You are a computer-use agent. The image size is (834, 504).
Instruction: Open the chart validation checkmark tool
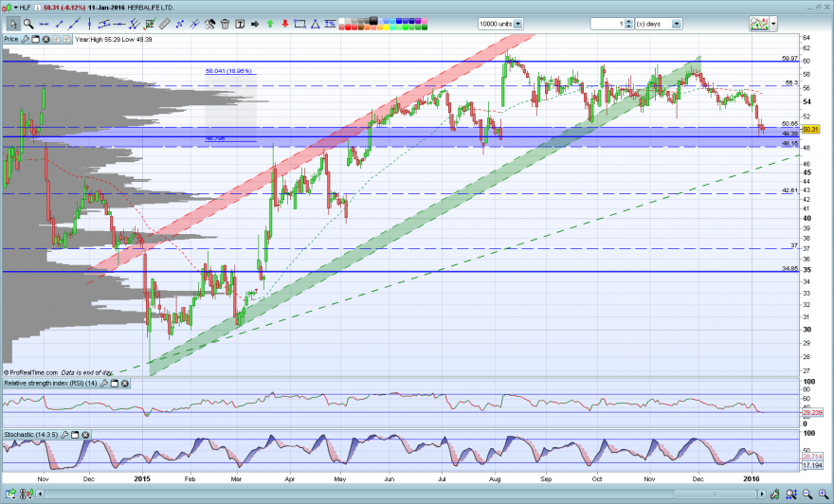pyautogui.click(x=150, y=24)
